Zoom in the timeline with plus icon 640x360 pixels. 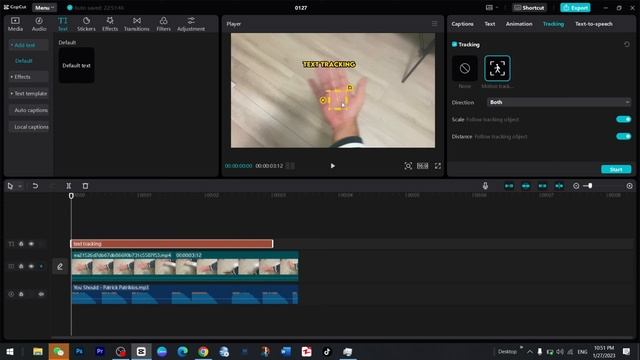pos(629,186)
